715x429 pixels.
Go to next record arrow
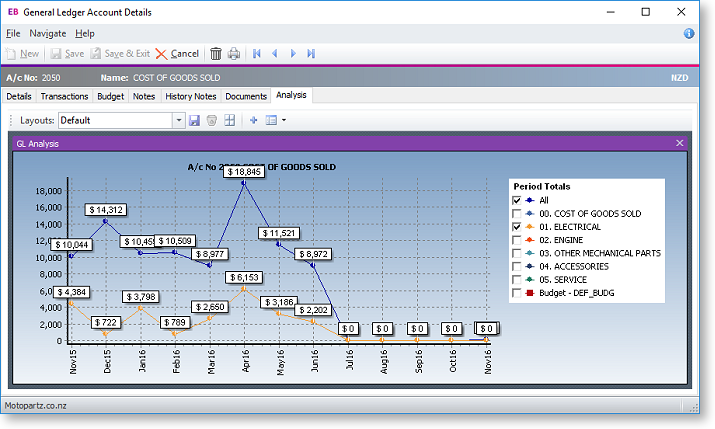click(x=293, y=54)
